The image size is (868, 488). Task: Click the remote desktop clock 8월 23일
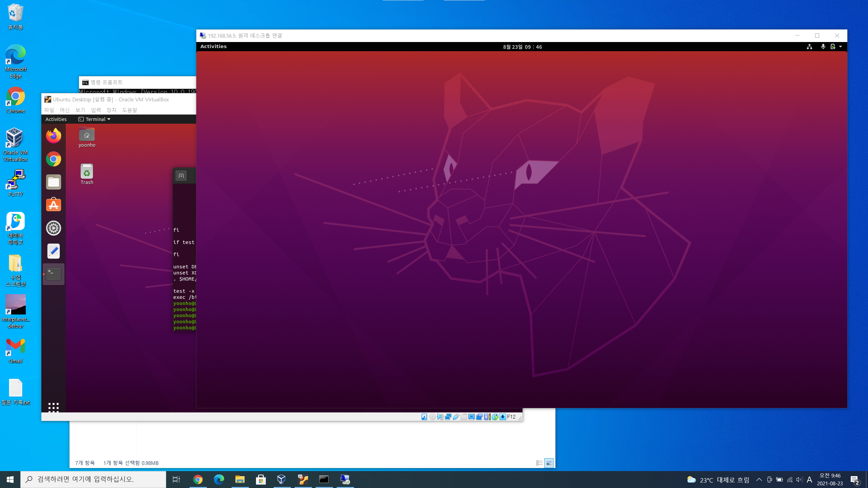tap(522, 47)
